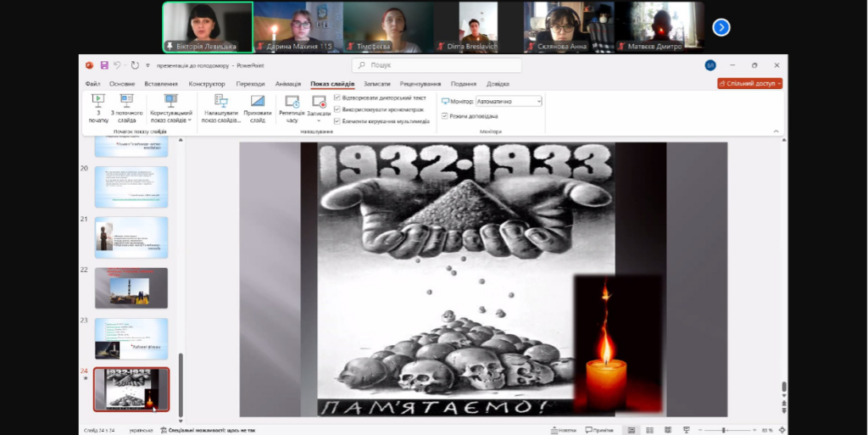Click slide panel scroll up arrow
The height and width of the screenshot is (435, 868).
[180, 139]
